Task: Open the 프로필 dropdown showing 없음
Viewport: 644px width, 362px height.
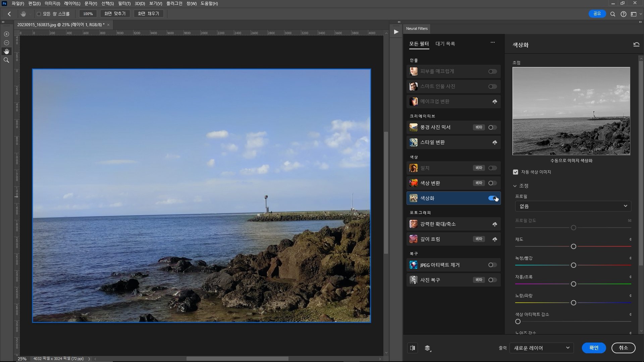Action: click(x=573, y=206)
